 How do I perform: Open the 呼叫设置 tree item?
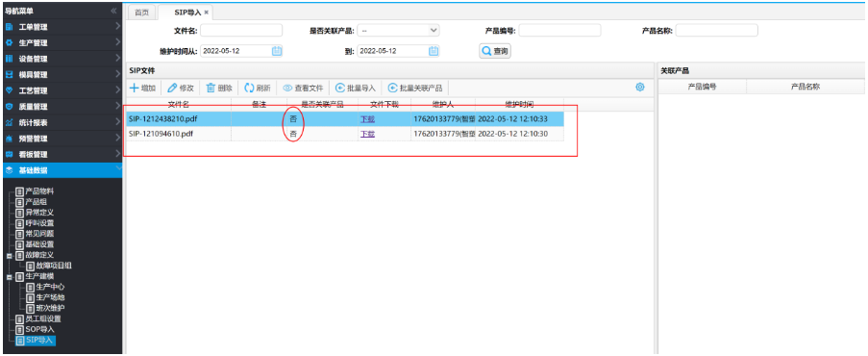pyautogui.click(x=38, y=223)
